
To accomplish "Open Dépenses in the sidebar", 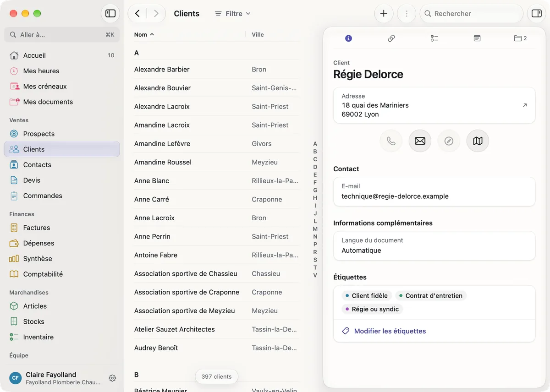I will click(62, 243).
